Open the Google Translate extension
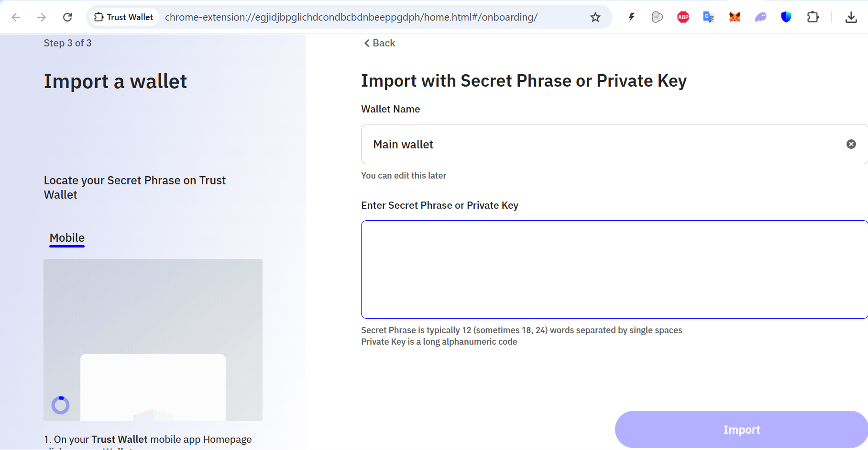The width and height of the screenshot is (868, 450). pyautogui.click(x=708, y=17)
